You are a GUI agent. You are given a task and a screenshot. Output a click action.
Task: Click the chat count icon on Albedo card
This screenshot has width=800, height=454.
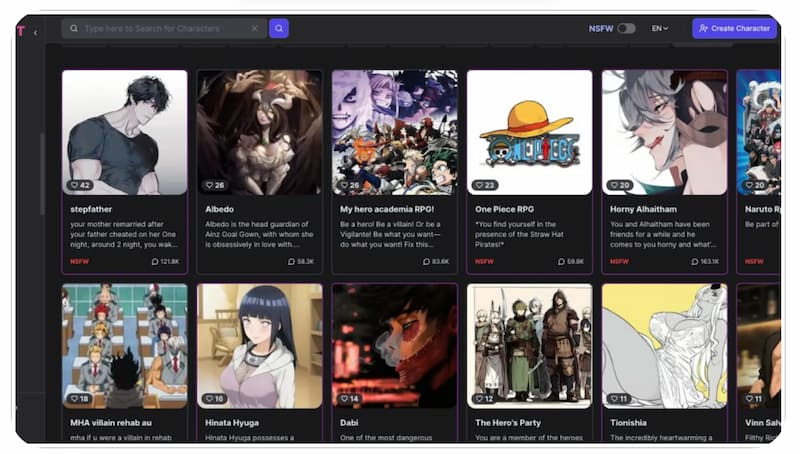(291, 262)
